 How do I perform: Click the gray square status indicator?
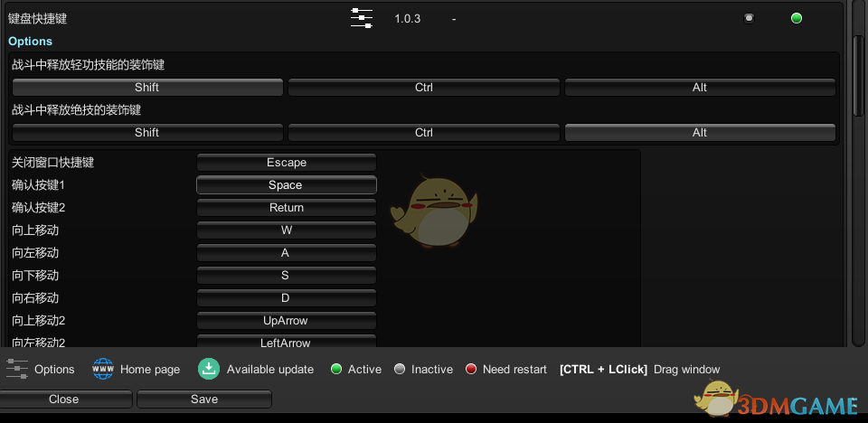tap(749, 18)
